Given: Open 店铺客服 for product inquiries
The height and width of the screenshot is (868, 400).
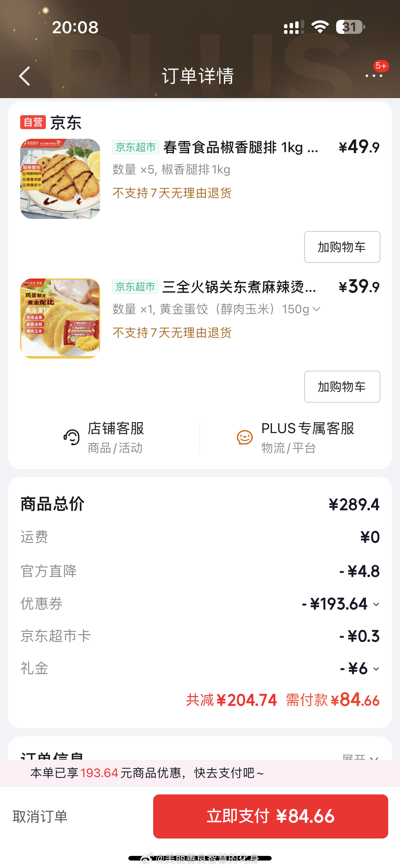Looking at the screenshot, I should pos(115,437).
